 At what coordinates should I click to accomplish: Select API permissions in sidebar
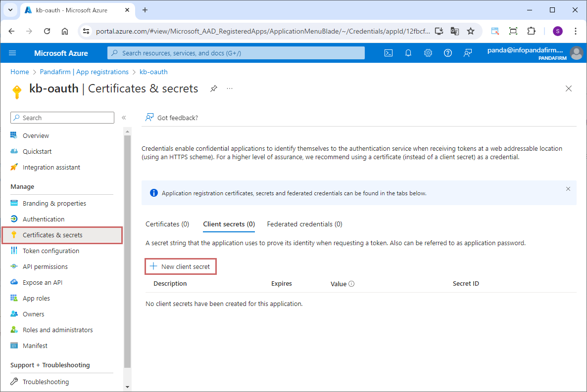click(45, 266)
